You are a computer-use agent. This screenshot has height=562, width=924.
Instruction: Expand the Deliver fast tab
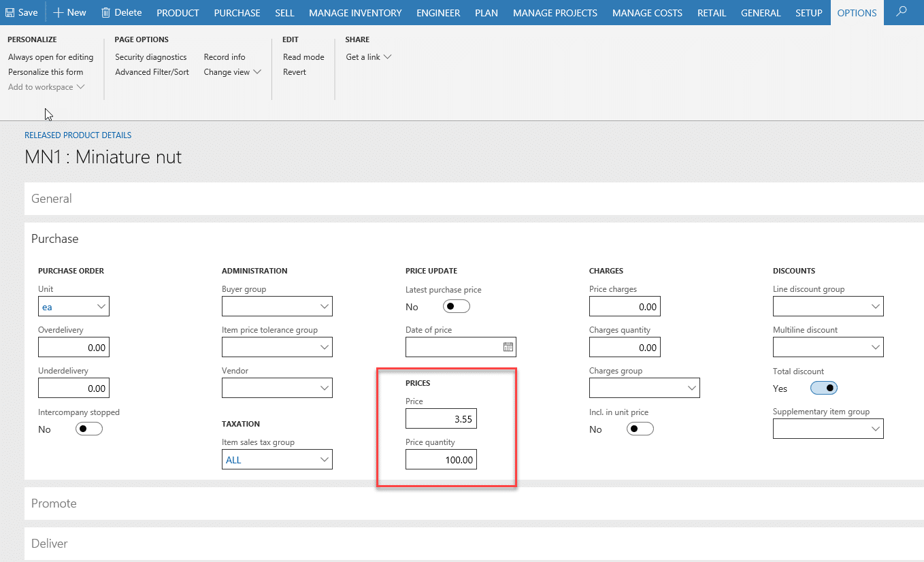coord(474,544)
